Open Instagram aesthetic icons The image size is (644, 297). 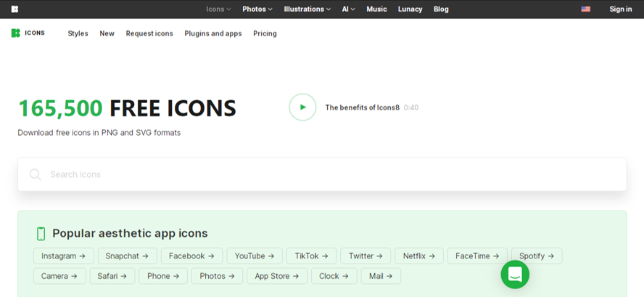click(64, 256)
